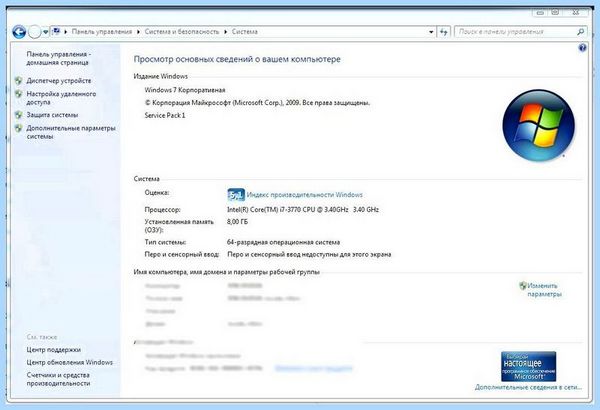Viewport: 600px width, 410px height.
Task: Open 'Центр обновления Windows' link
Action: [x=70, y=362]
